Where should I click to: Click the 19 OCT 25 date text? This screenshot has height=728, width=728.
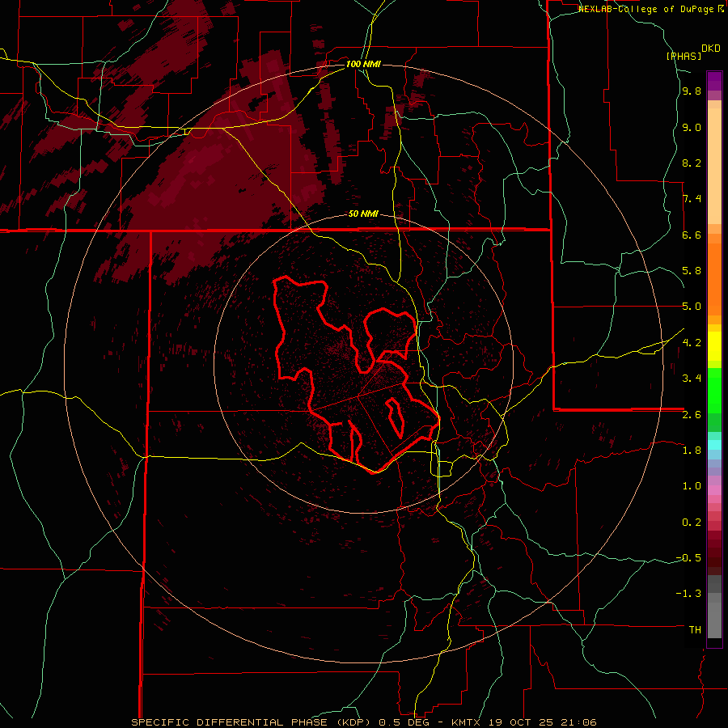[523, 722]
